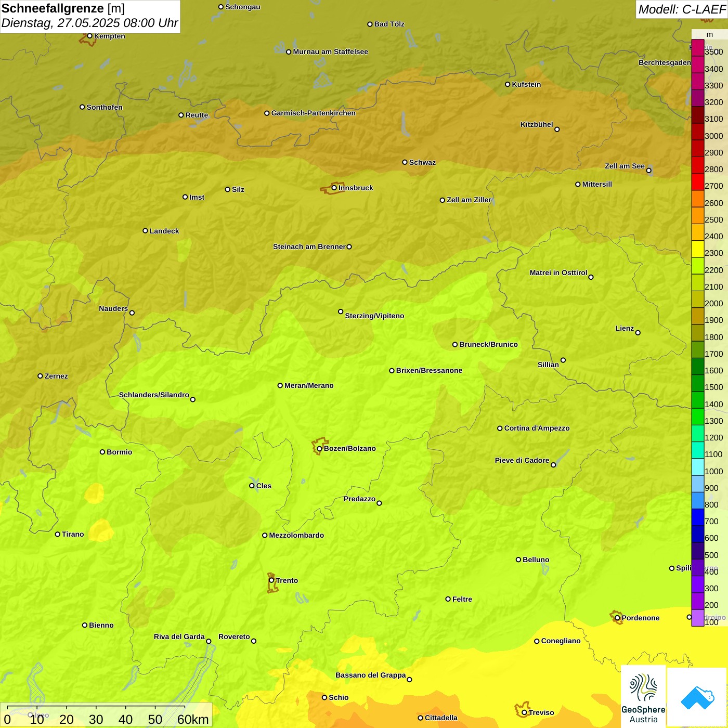
Task: Click the 60km scale bar label
Action: [193, 719]
